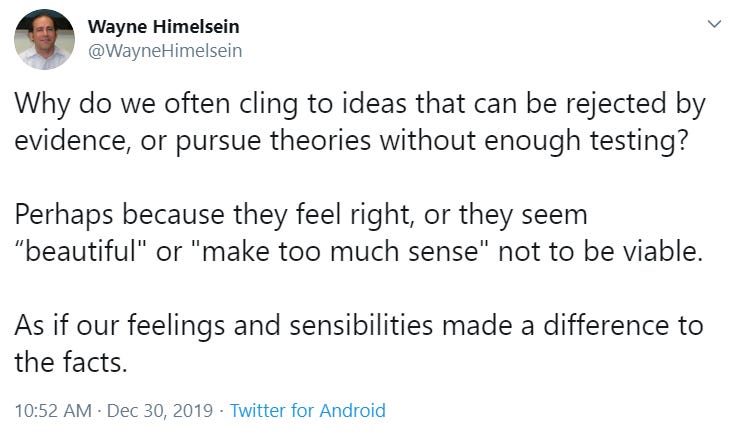Click the Wayne Himelsein display name
732x432 pixels.
pos(163,27)
